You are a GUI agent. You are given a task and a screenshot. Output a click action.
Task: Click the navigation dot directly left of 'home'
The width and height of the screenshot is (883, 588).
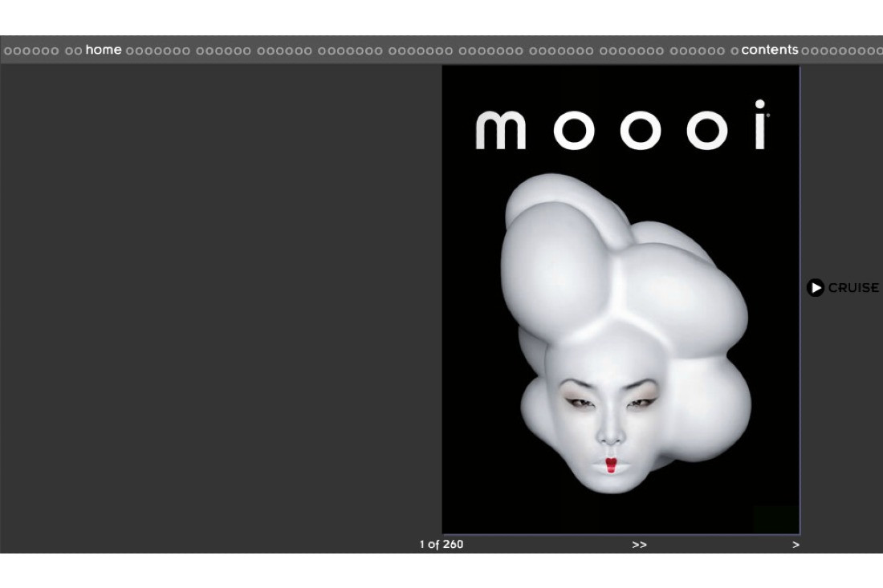(78, 50)
